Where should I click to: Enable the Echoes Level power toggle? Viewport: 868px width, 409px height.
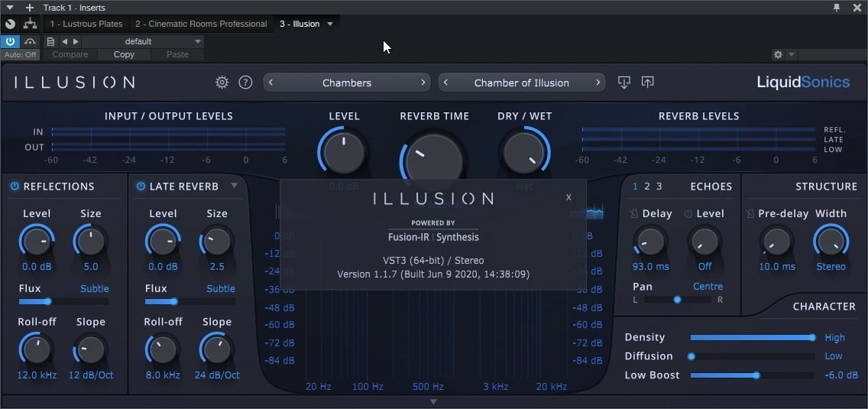(x=688, y=214)
